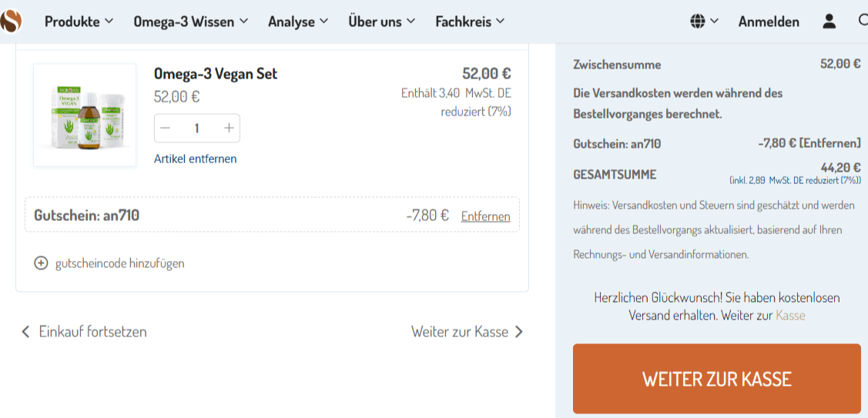Image resolution: width=868 pixels, height=418 pixels.
Task: Click the Anmelden login link
Action: (768, 22)
